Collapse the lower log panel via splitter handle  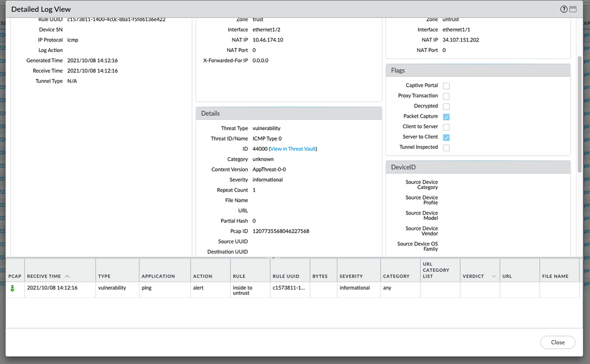coord(273,258)
